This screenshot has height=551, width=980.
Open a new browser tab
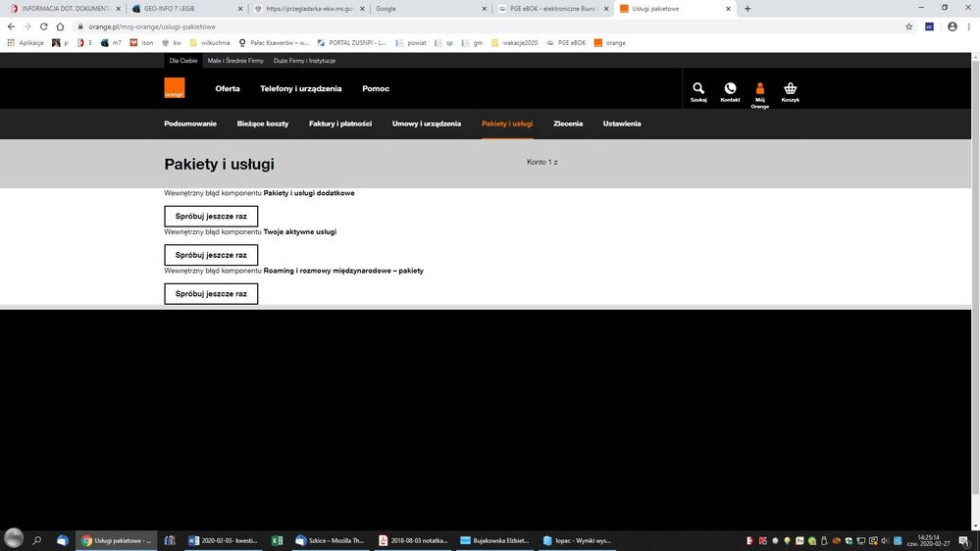tap(748, 9)
